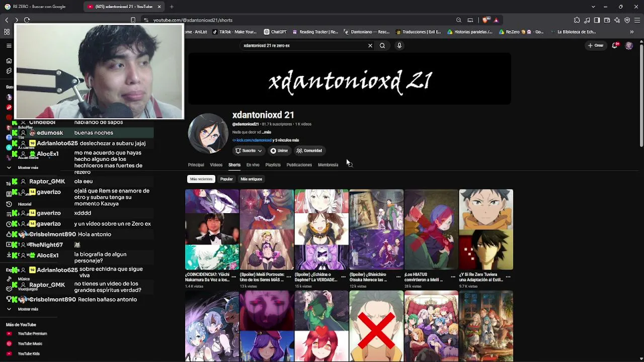Open the Los HIATUS Meili short thumbnail
Screen dimensions: 644x362
click(x=431, y=230)
